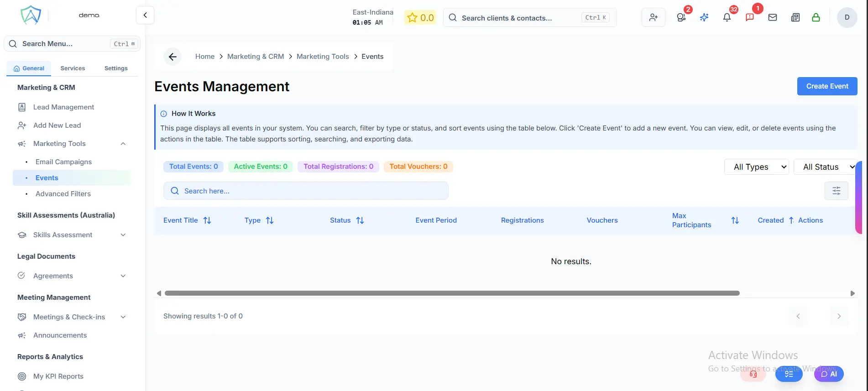This screenshot has height=391, width=868.
Task: Click the horizontal table scrollbar
Action: (x=452, y=293)
